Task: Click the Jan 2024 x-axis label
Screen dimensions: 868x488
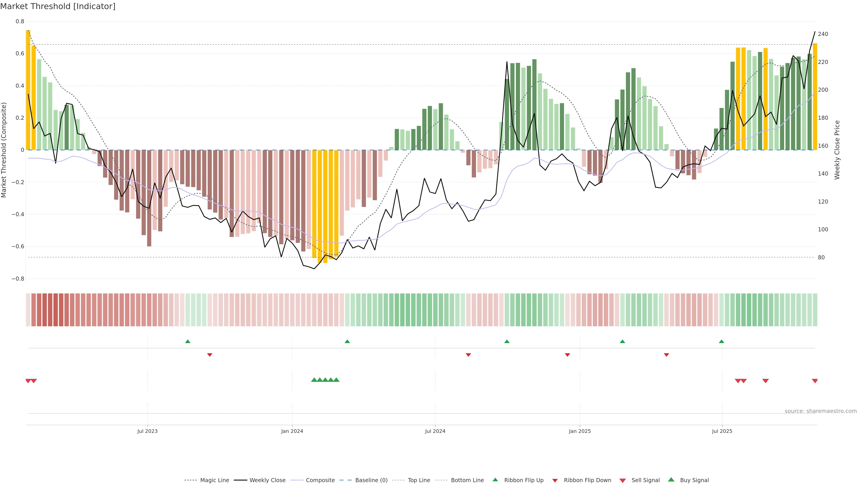Action: (292, 431)
